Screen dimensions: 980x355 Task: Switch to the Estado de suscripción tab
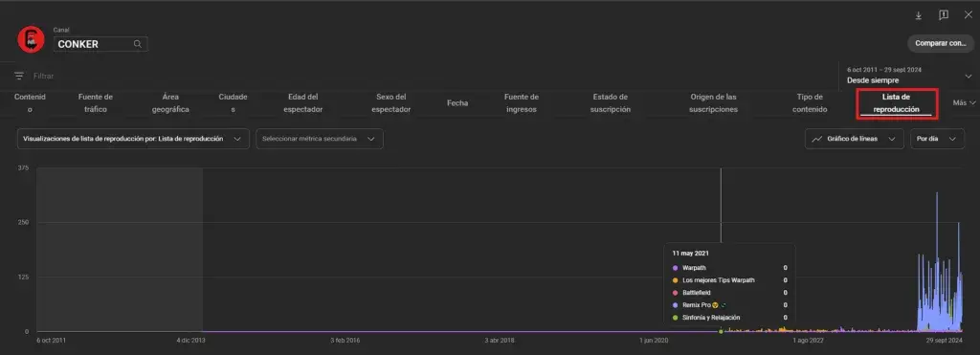coord(611,103)
